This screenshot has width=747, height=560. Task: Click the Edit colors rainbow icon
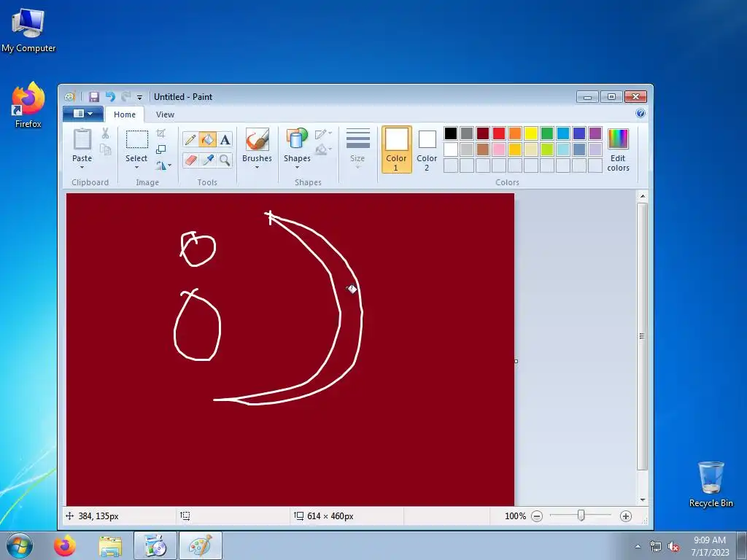pos(618,139)
